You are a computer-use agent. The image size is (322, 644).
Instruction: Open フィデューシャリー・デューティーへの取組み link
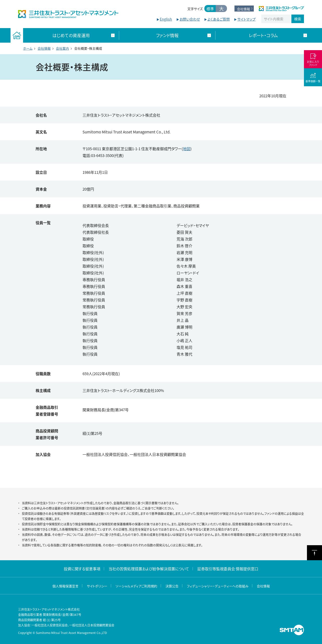tap(217, 586)
